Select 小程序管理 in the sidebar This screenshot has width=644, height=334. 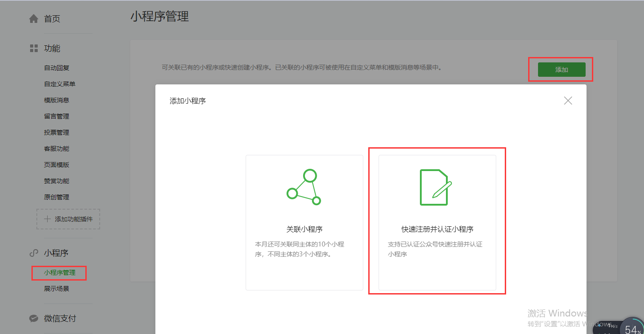pos(60,272)
